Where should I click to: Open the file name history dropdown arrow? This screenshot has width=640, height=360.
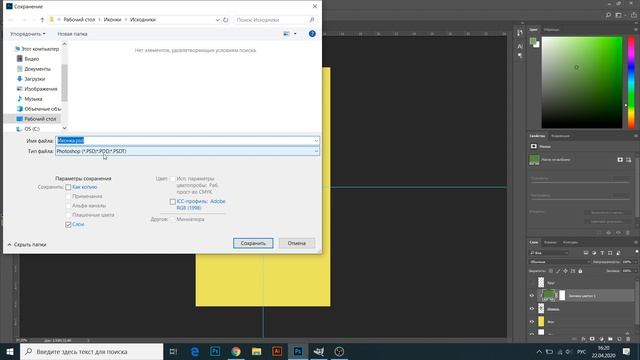click(x=316, y=141)
